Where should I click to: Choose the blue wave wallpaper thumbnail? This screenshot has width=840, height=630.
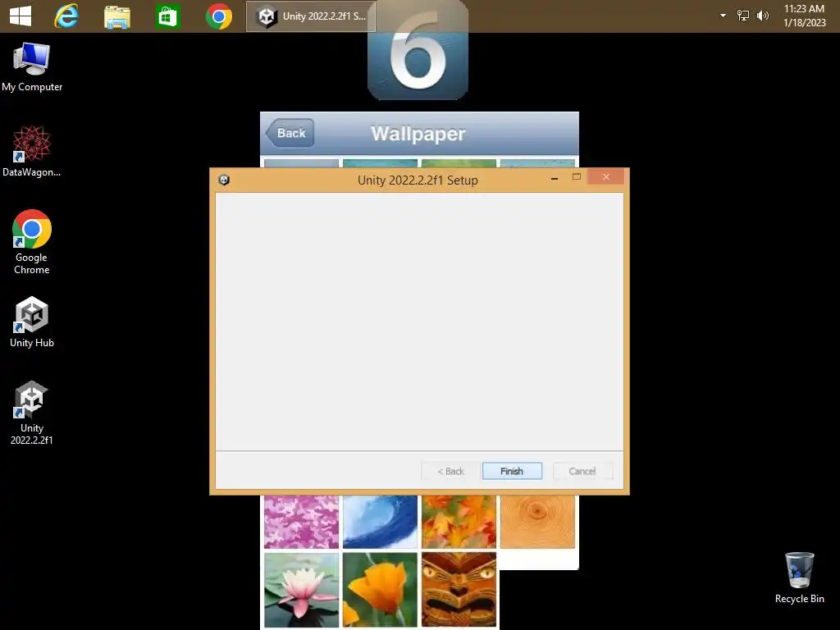click(380, 521)
